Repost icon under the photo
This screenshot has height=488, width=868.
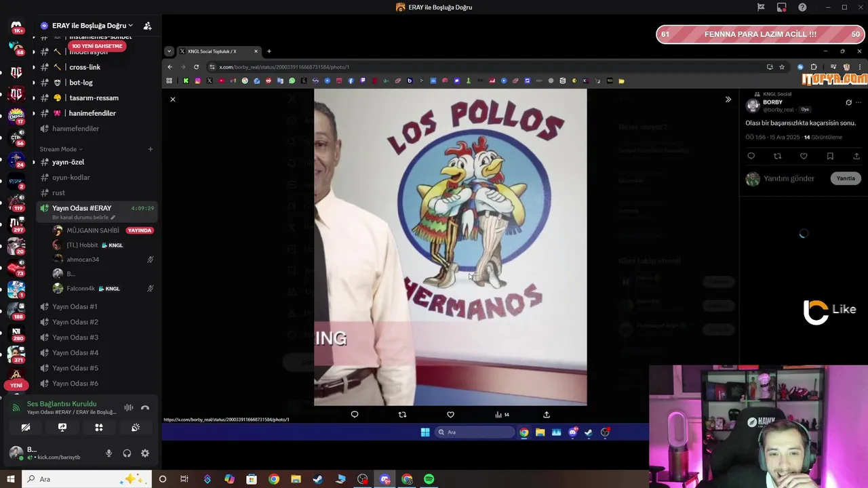click(x=402, y=415)
